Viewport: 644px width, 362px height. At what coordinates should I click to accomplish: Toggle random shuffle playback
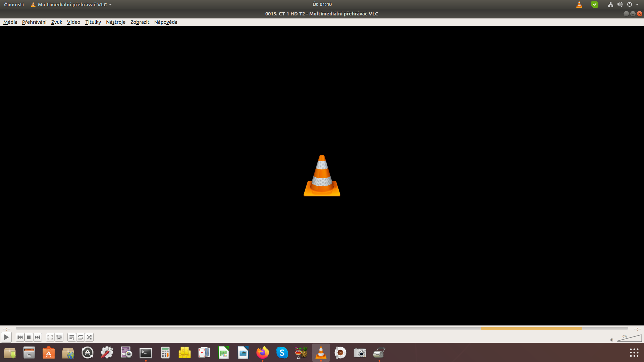pos(89,337)
